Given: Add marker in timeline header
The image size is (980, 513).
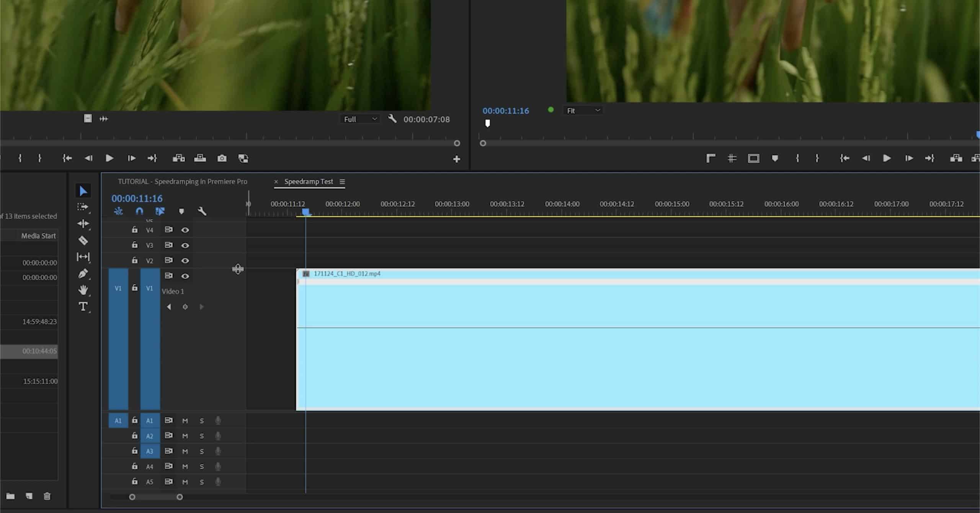Looking at the screenshot, I should click(x=181, y=211).
